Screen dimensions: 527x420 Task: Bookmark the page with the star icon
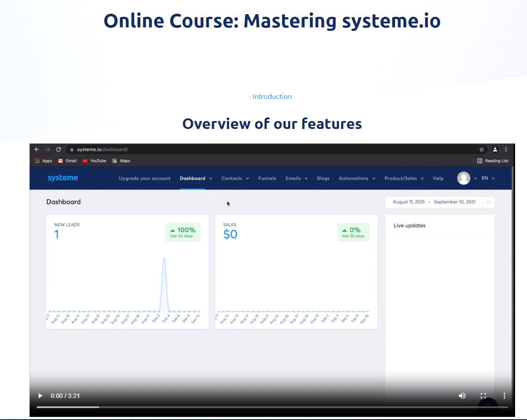[482, 149]
